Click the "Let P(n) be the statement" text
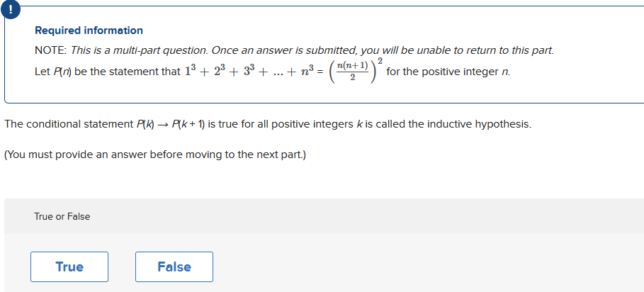The height and width of the screenshot is (292, 644). (x=108, y=72)
